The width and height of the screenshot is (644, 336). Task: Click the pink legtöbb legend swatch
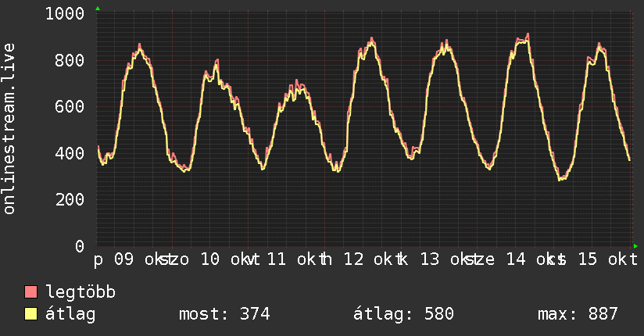[30, 291]
